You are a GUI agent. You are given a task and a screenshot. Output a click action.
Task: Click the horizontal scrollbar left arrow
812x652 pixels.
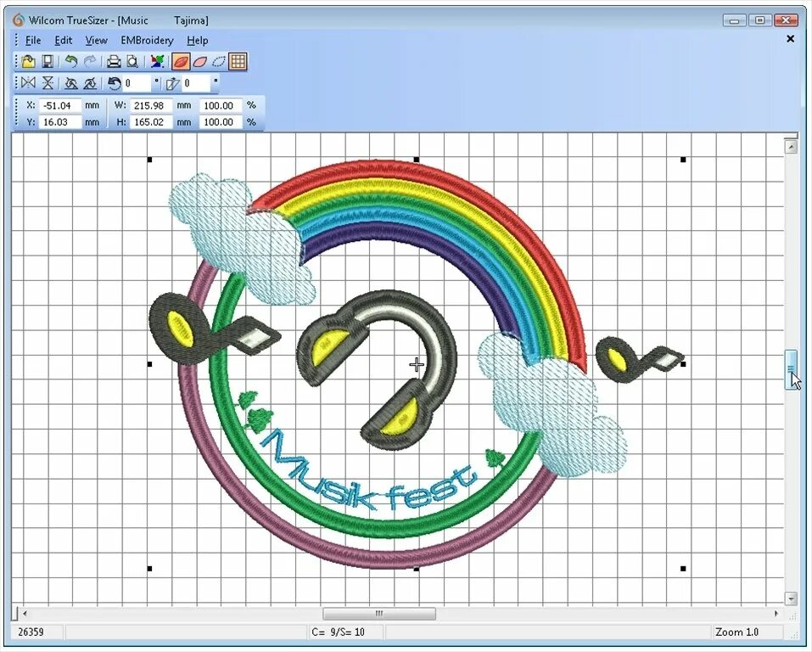25,614
